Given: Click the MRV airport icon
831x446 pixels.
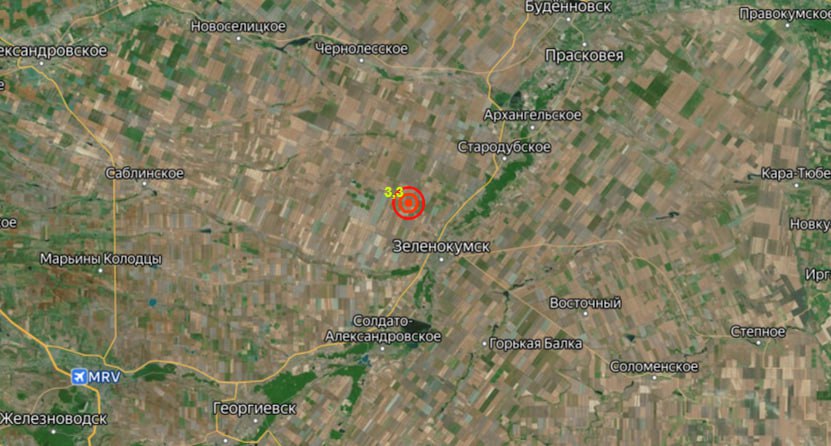Looking at the screenshot, I should click(79, 377).
